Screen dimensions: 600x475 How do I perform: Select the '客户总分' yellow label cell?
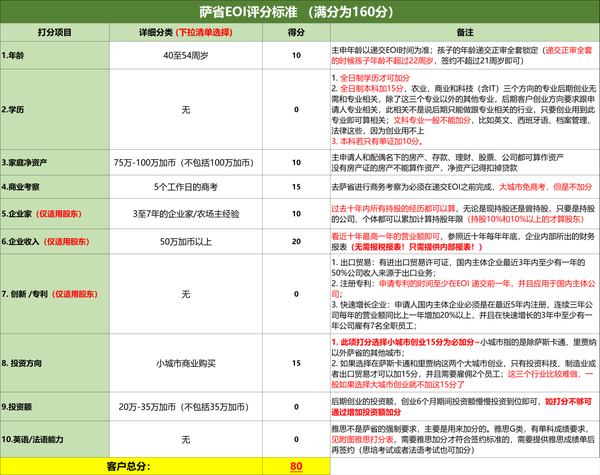(x=131, y=466)
